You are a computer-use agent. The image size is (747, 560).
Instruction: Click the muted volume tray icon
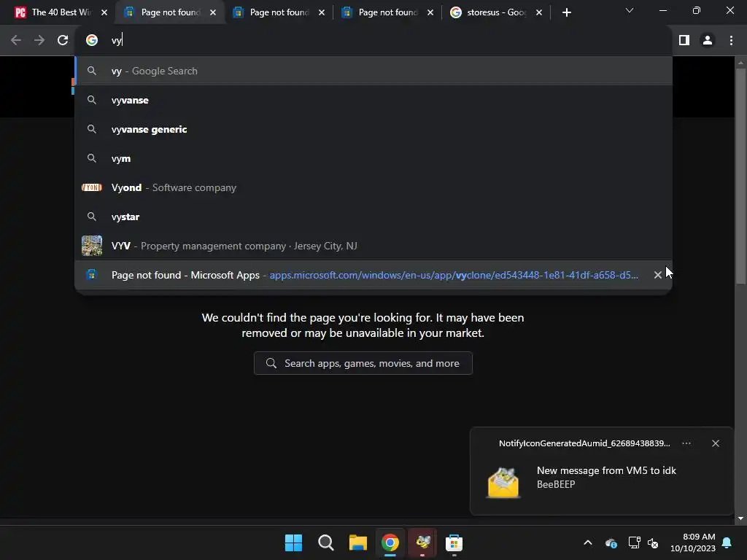[x=653, y=542]
